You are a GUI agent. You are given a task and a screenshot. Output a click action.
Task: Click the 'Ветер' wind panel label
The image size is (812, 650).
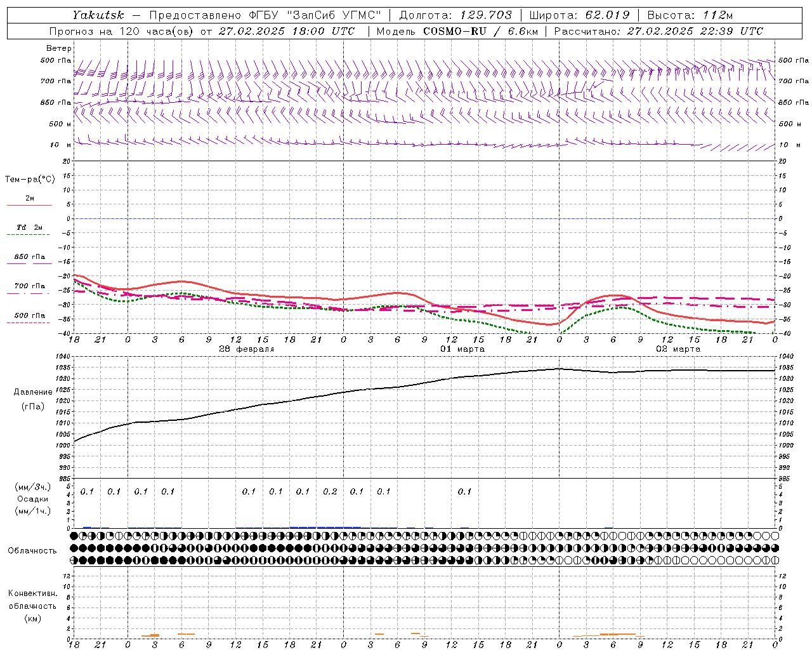[x=58, y=48]
